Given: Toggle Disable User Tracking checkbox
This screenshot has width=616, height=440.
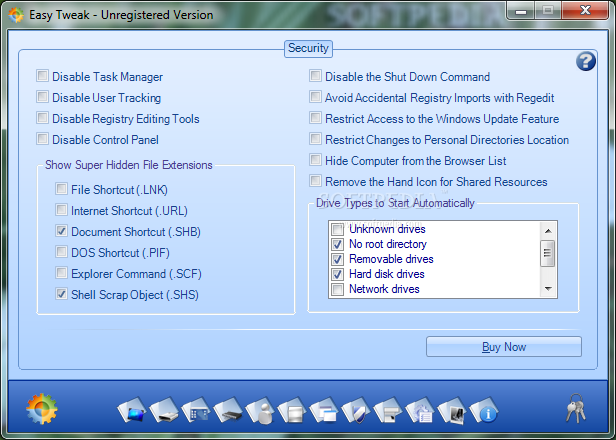Looking at the screenshot, I should [42, 97].
